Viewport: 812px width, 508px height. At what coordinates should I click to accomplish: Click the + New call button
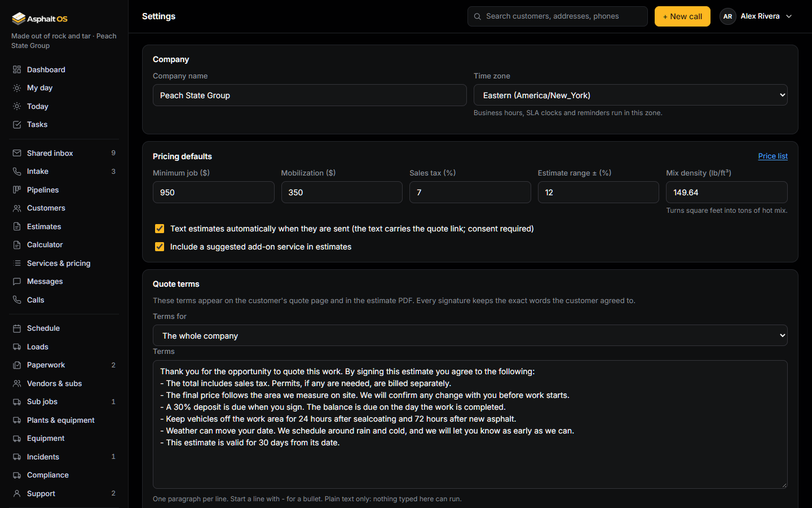pos(682,16)
